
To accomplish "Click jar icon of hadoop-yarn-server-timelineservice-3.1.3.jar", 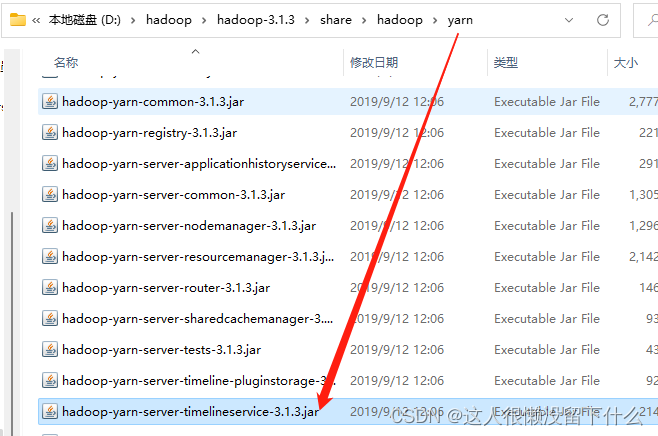I will click(50, 412).
